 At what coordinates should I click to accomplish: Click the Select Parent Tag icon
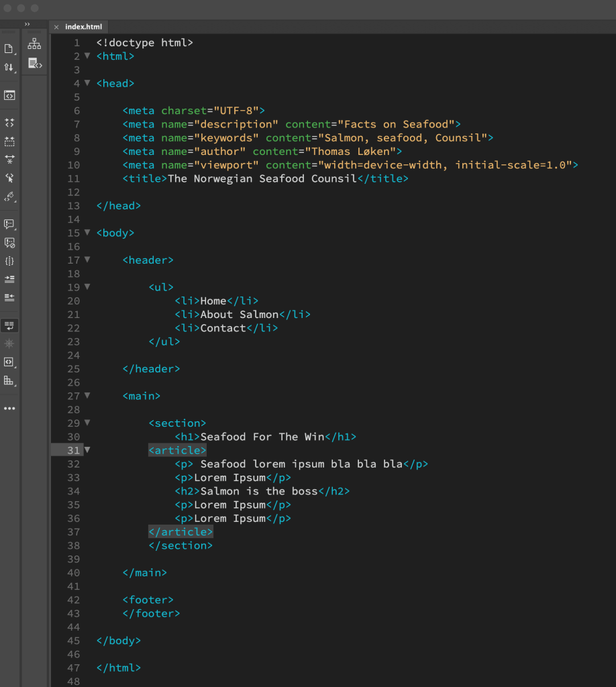pos(9,178)
